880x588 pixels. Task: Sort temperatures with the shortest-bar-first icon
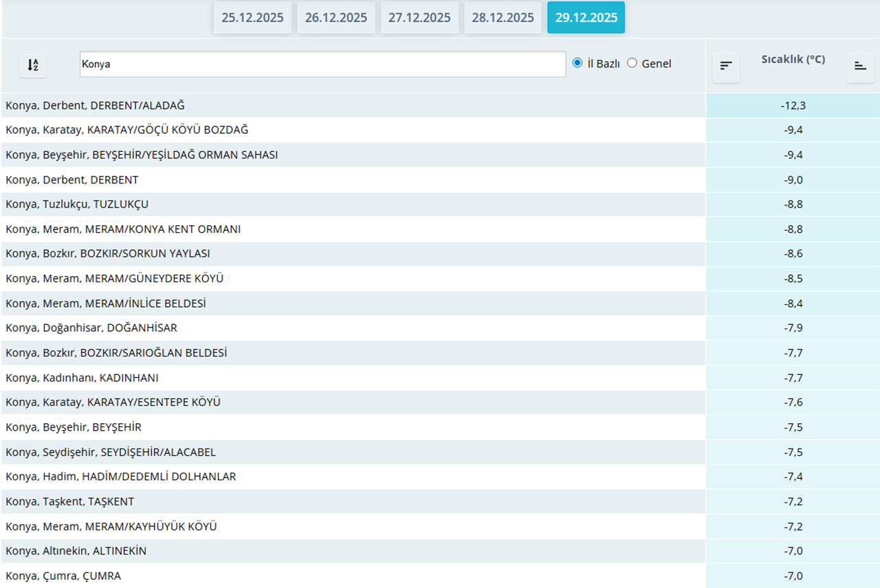pyautogui.click(x=860, y=66)
